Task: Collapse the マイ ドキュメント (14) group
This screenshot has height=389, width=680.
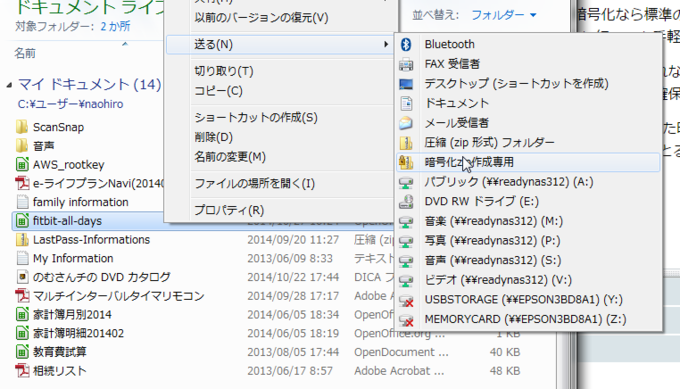Action: 9,85
